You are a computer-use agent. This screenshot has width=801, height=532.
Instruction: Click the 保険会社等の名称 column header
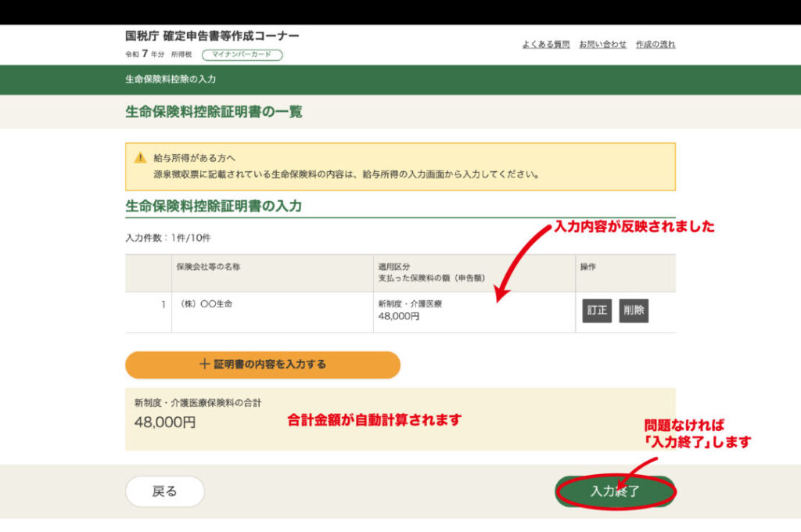tap(209, 267)
